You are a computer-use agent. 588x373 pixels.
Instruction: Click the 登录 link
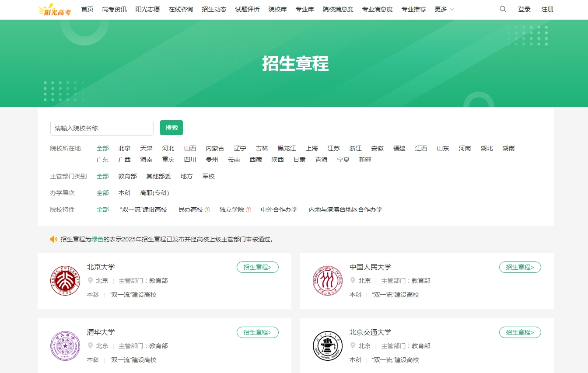pyautogui.click(x=525, y=9)
